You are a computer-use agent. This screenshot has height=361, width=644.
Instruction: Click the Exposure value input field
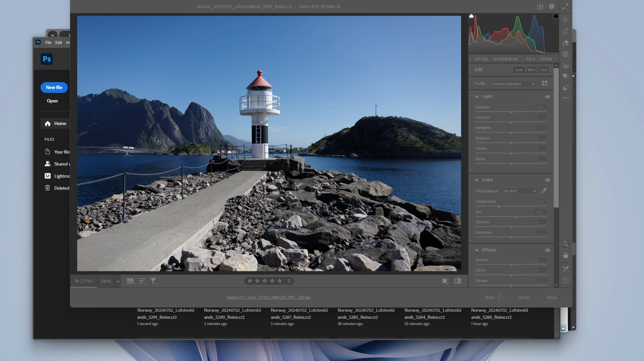click(x=540, y=107)
